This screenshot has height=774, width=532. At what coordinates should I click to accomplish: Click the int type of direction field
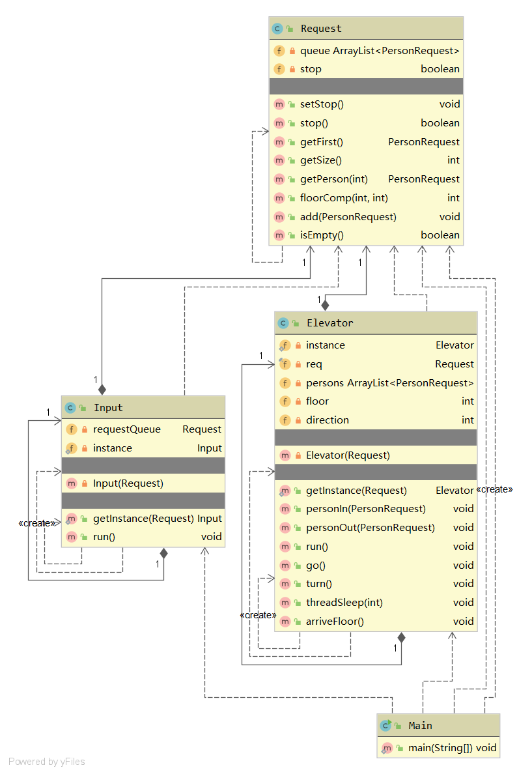click(x=468, y=420)
